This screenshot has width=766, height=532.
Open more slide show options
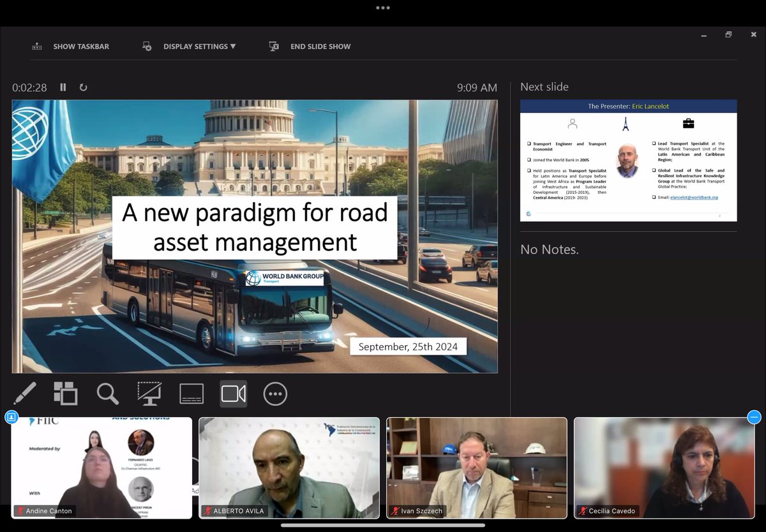pyautogui.click(x=275, y=394)
